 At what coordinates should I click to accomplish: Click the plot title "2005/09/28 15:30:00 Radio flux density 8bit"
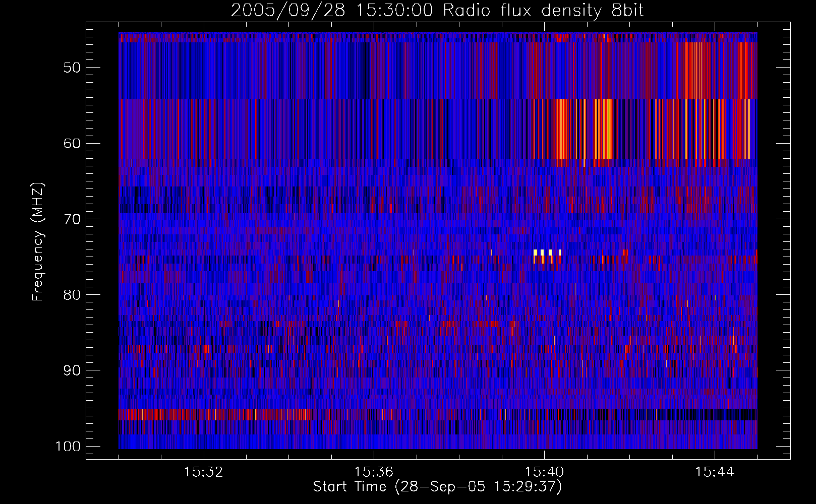[x=437, y=11]
